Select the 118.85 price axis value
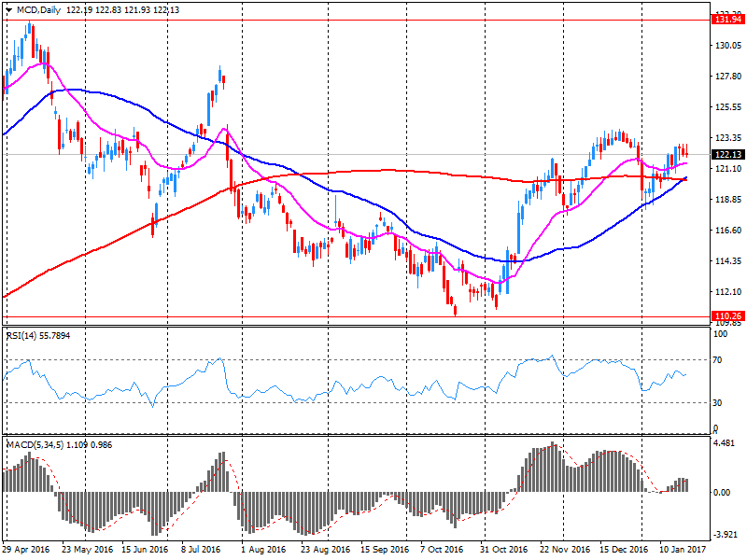Screen dimensions: 747x560 click(x=728, y=200)
